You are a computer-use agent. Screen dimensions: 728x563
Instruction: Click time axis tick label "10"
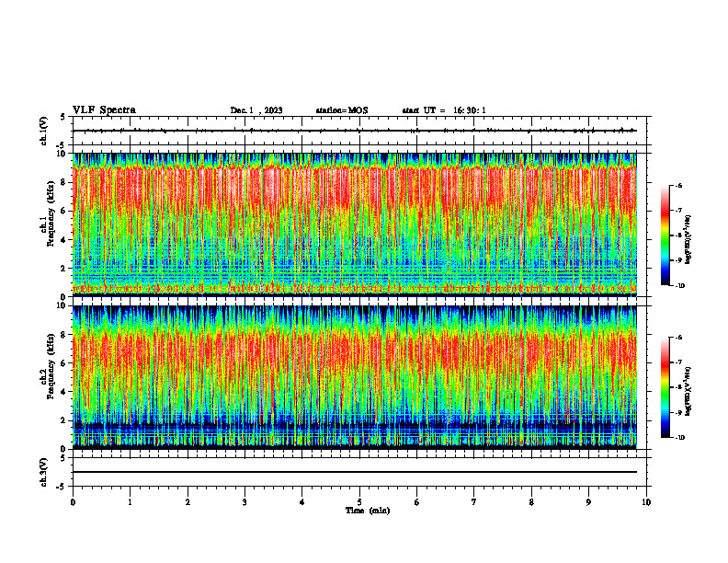[x=646, y=502]
